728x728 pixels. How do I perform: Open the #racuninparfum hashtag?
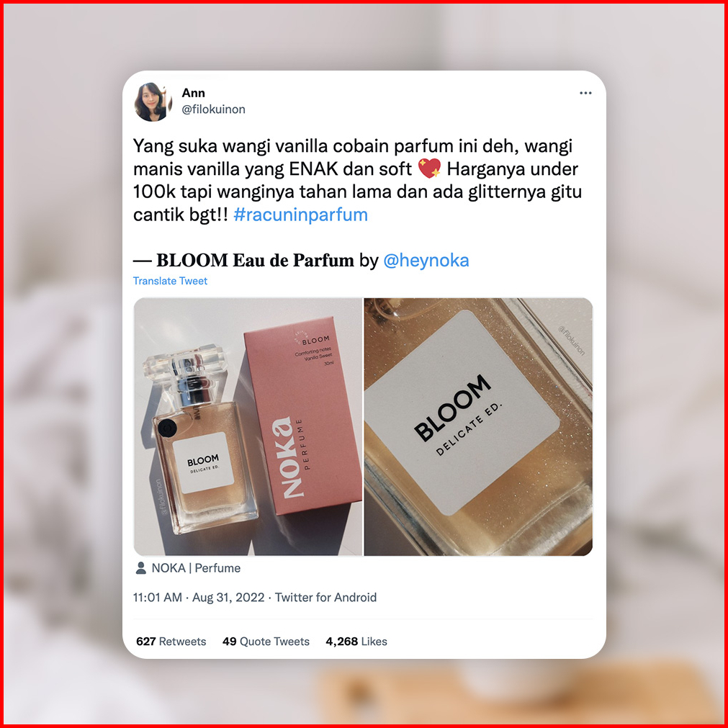click(x=300, y=215)
